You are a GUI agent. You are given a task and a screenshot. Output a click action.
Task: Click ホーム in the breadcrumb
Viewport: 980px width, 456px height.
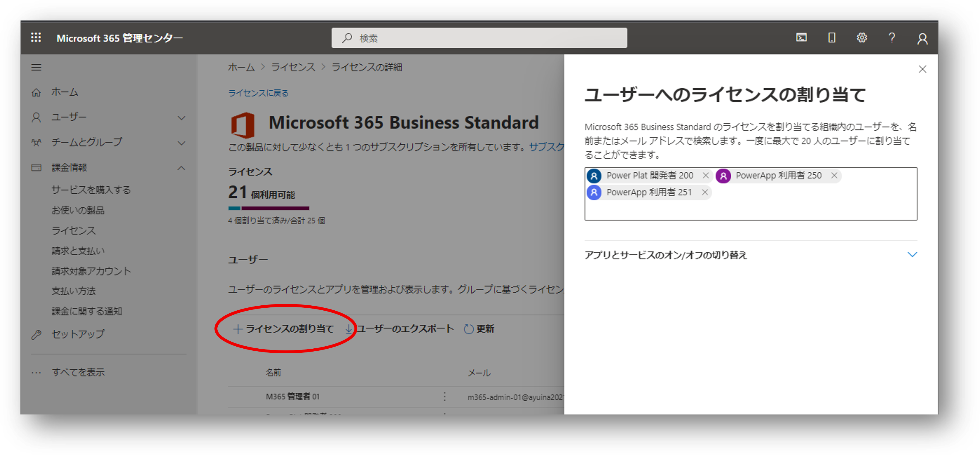click(241, 67)
